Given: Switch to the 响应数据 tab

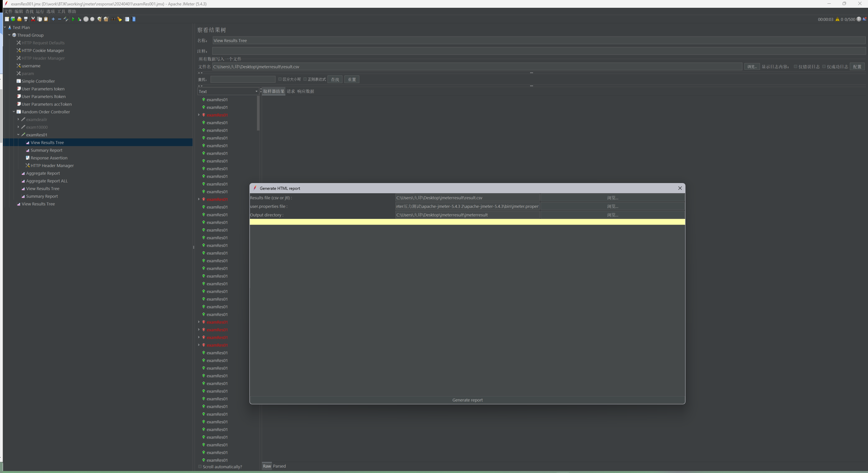Looking at the screenshot, I should click(x=305, y=91).
